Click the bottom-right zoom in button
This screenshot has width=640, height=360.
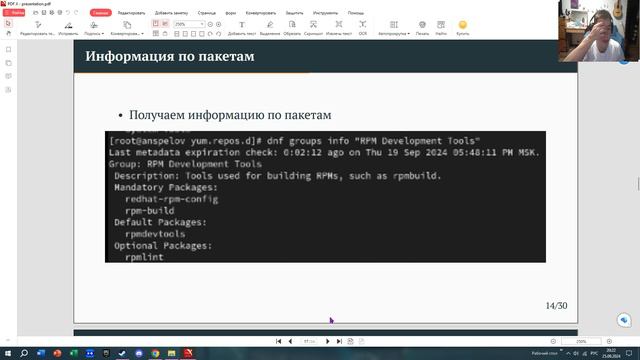coord(609,341)
